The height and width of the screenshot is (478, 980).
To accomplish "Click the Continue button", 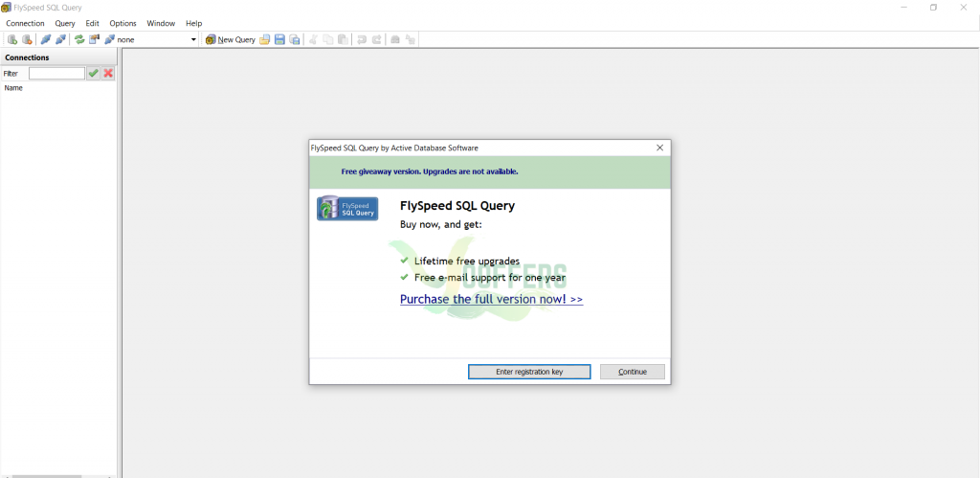I will 633,372.
